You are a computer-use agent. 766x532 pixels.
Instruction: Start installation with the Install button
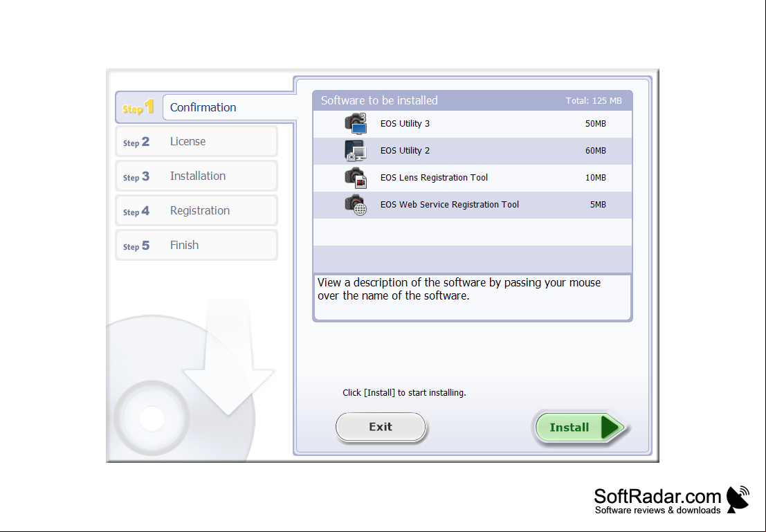point(581,428)
